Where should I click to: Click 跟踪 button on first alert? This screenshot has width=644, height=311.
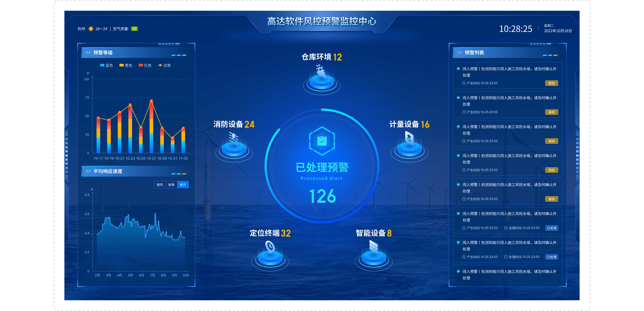551,83
